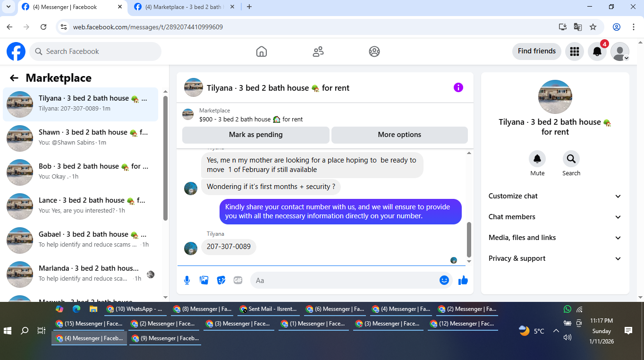Click the conversation list scrollbar
Viewport: 644px width, 360px height.
click(x=165, y=158)
